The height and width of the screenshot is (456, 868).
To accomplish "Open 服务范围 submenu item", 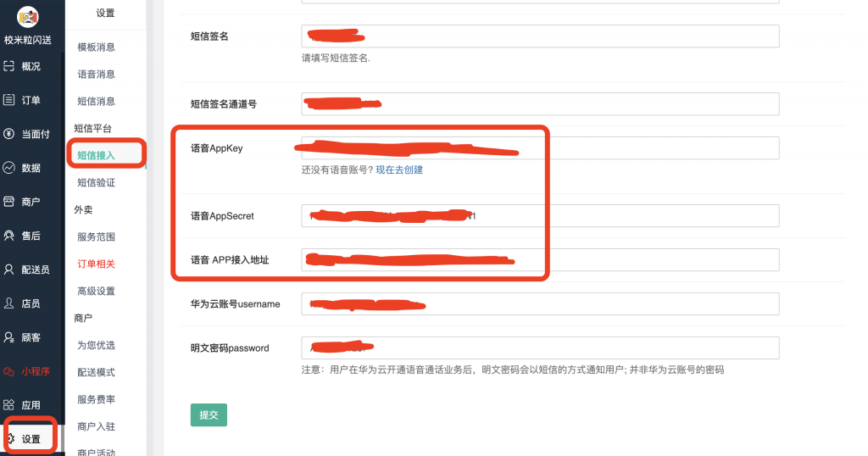I will [x=97, y=236].
